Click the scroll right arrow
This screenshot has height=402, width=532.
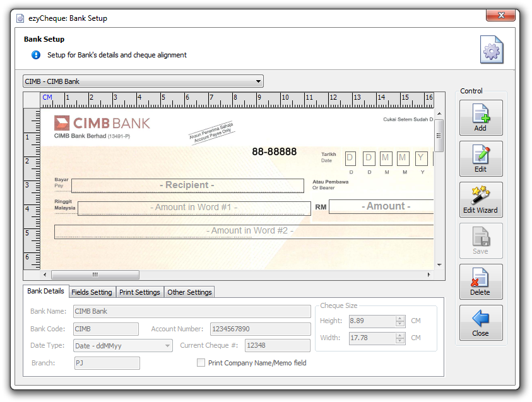(x=429, y=275)
